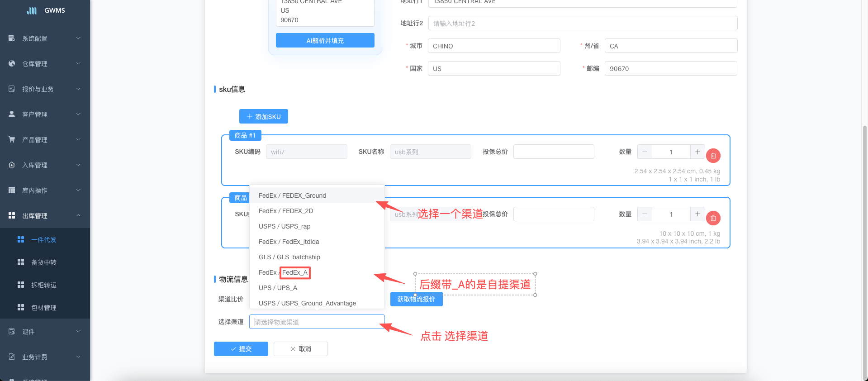Select USPS / USPS_rap channel option

pyautogui.click(x=317, y=226)
